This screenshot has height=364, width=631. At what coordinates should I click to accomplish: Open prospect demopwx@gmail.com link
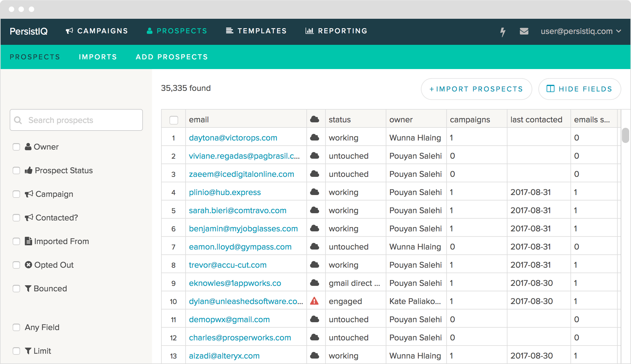click(229, 319)
